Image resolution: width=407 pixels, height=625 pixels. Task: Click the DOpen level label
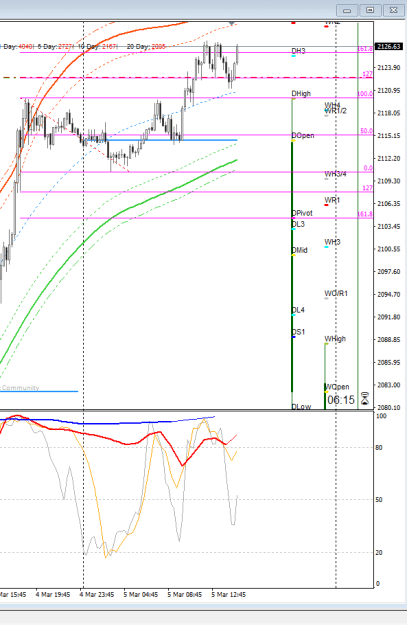point(303,136)
